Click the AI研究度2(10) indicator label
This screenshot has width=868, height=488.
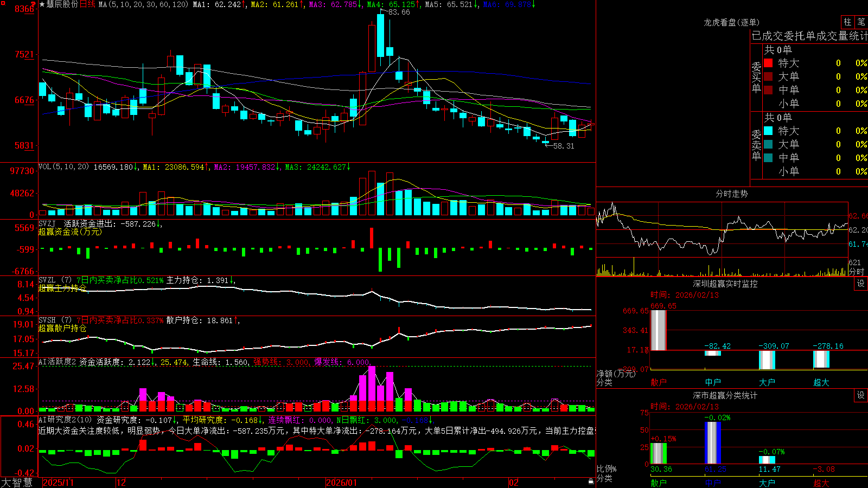point(65,420)
